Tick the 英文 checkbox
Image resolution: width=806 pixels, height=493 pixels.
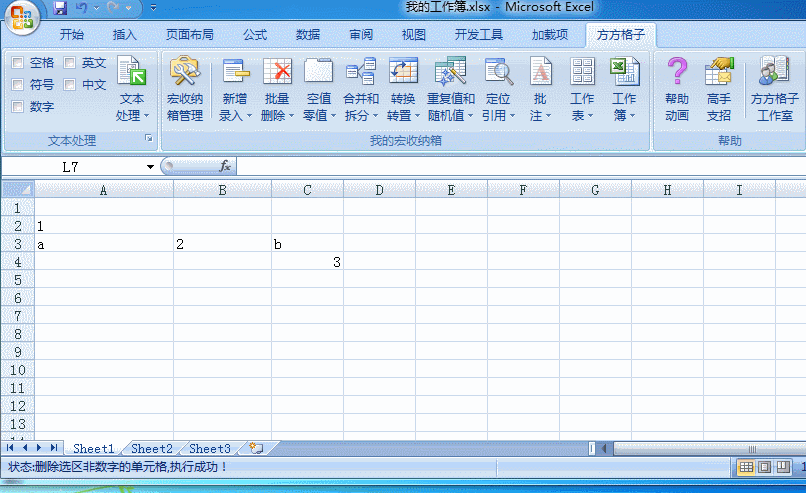coord(70,63)
